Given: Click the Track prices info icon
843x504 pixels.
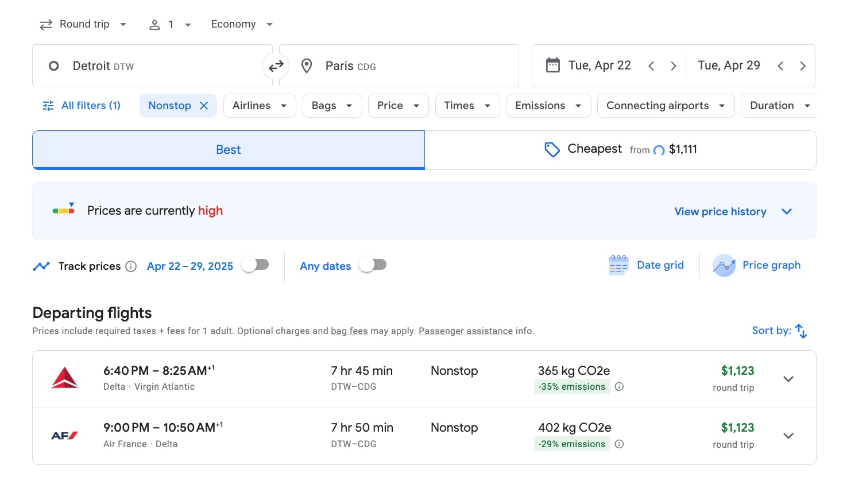Looking at the screenshot, I should (x=132, y=266).
